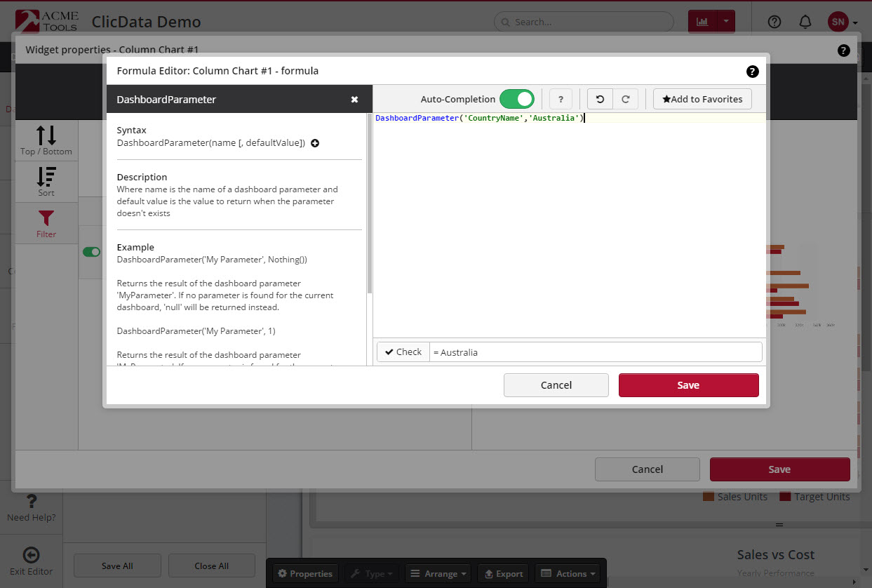Click the Undo icon in the formula editor

[x=601, y=99]
